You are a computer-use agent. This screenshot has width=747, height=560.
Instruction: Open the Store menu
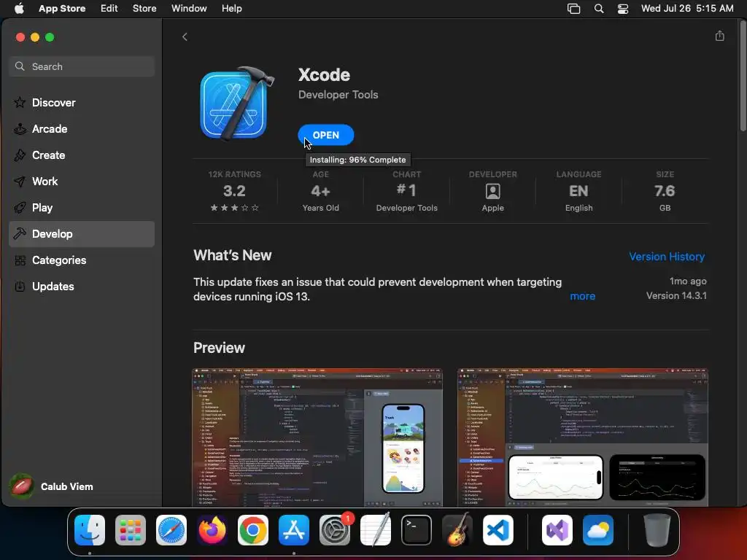click(x=144, y=9)
